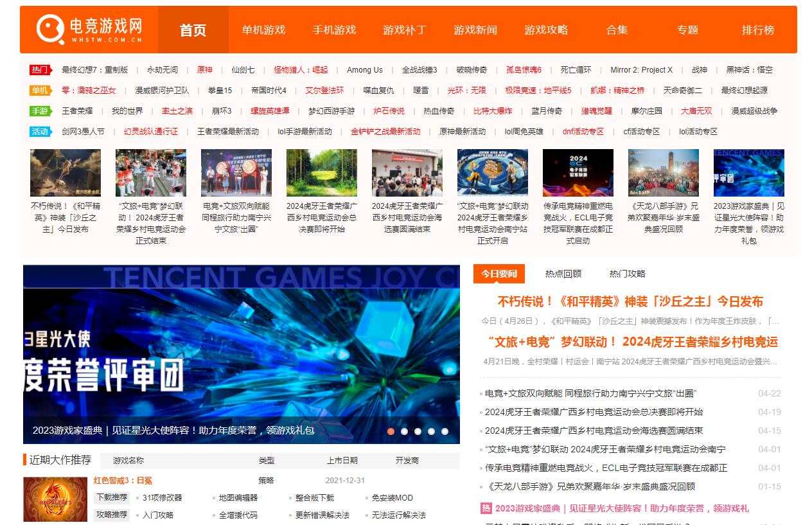Click the red 热门 category tag
Image resolution: width=812 pixels, height=525 pixels.
point(40,69)
